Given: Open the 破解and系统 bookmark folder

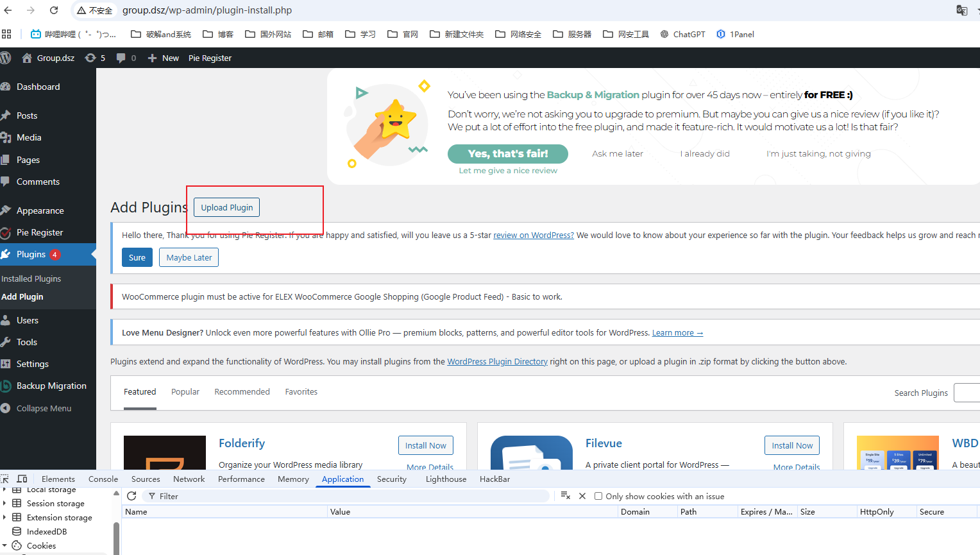Looking at the screenshot, I should (x=161, y=34).
